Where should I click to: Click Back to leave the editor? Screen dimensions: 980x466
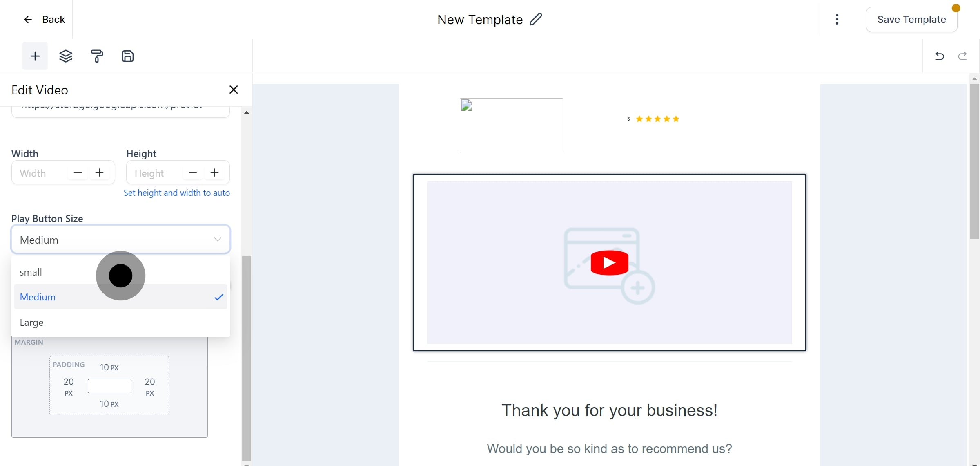(44, 19)
